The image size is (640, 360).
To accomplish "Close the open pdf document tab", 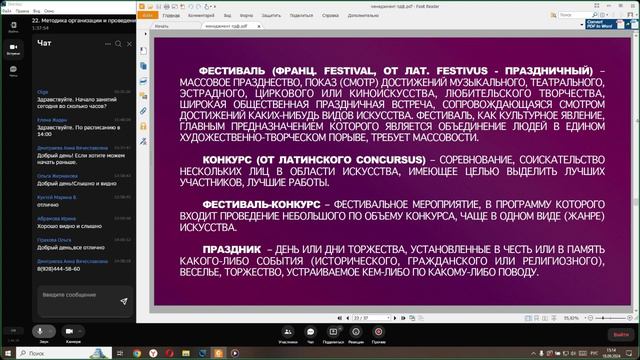I will [259, 26].
